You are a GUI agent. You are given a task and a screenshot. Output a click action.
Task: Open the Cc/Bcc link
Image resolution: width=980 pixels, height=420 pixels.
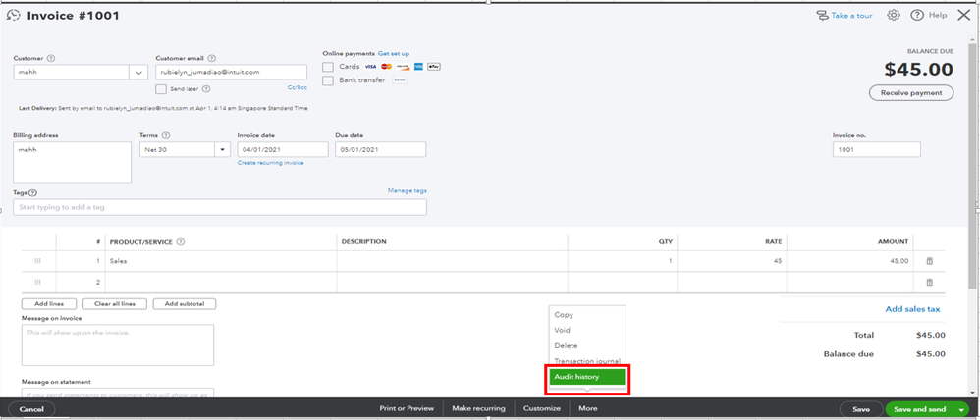tap(297, 88)
